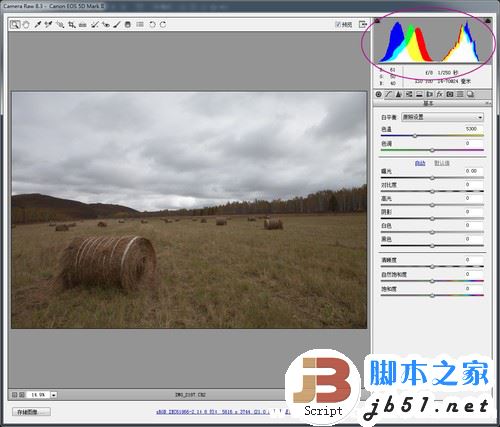Open the HSL / Grayscale panel tab
The height and width of the screenshot is (427, 500).
pos(409,94)
